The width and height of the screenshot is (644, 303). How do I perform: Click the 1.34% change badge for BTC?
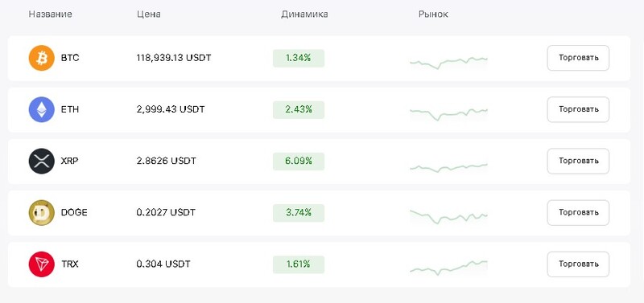click(299, 58)
